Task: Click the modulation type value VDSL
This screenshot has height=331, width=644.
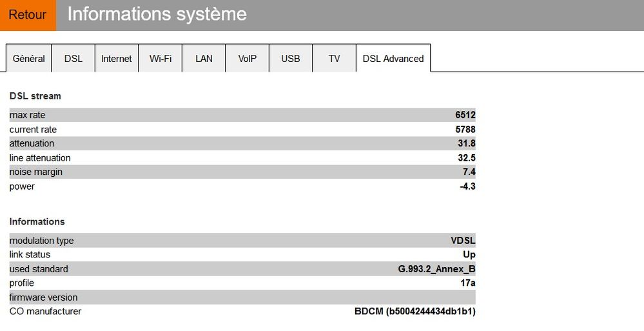Action: pos(463,241)
